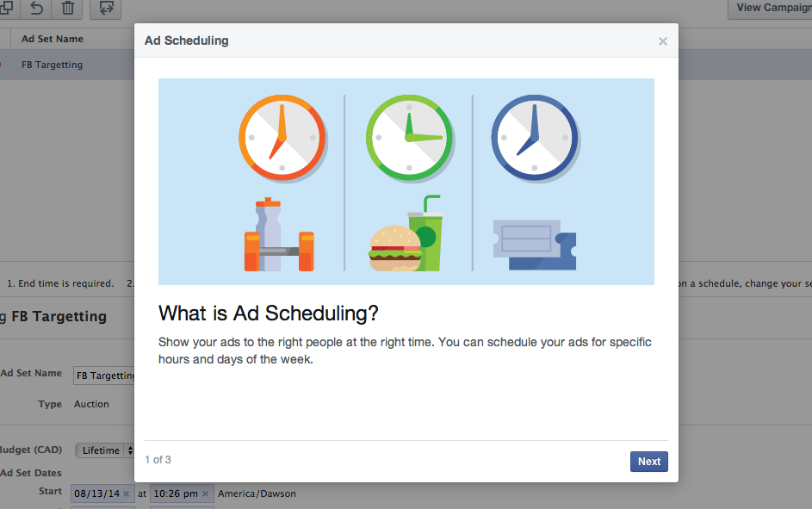Click the Ad Set Name column header
The width and height of the screenshot is (812, 509).
(53, 39)
